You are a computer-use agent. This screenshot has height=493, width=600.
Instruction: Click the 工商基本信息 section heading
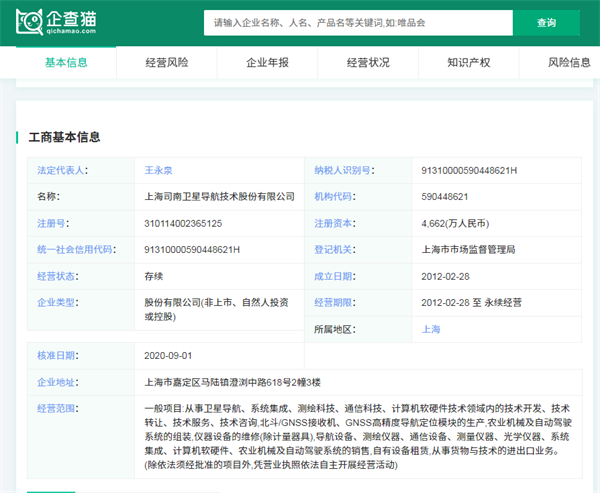(x=64, y=137)
